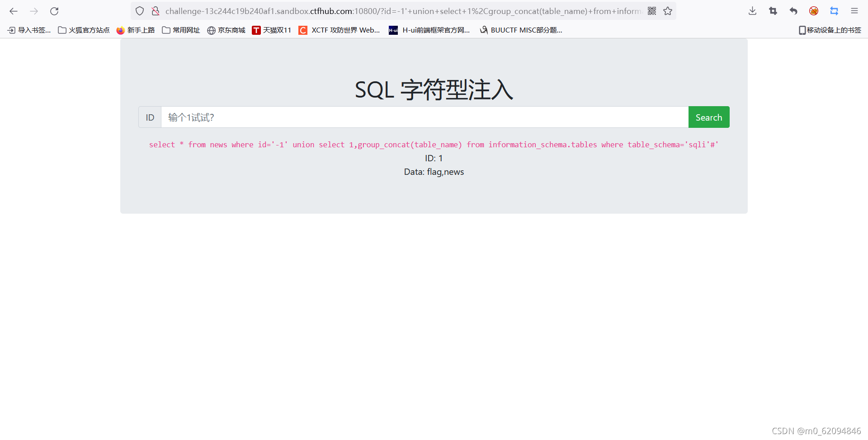Screen dimensions: 868x440
Task: Toggle the mobile device bookmarks sidebar
Action: (x=829, y=30)
